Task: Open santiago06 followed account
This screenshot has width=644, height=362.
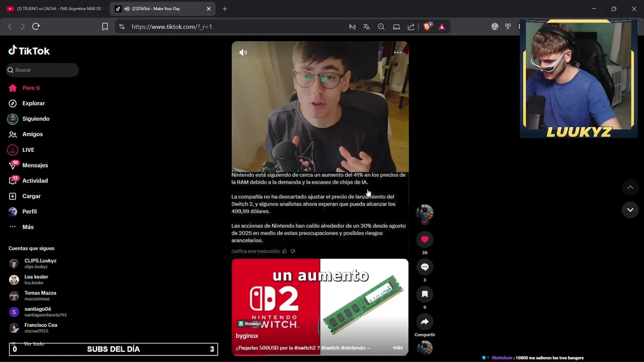Action: [x=38, y=312]
